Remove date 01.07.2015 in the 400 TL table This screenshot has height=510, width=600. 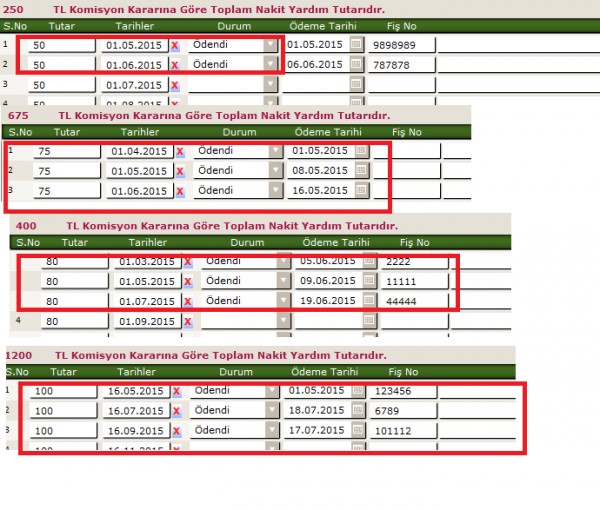click(188, 302)
